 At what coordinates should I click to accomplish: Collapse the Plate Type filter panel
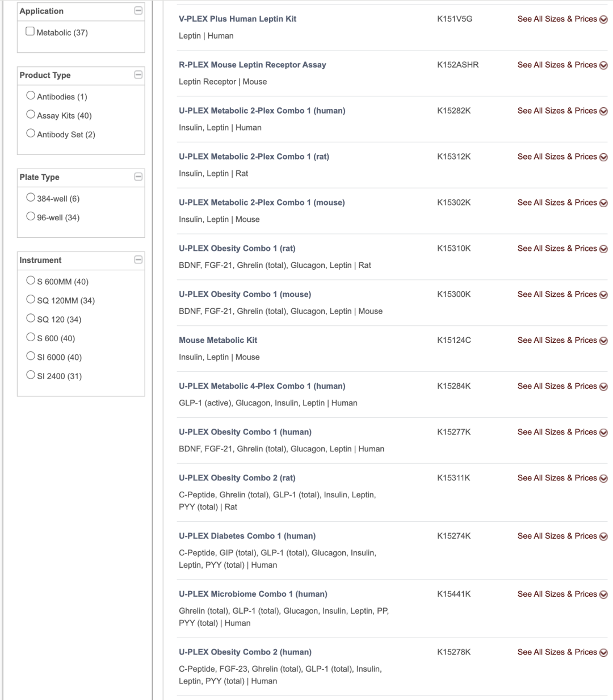tap(138, 177)
